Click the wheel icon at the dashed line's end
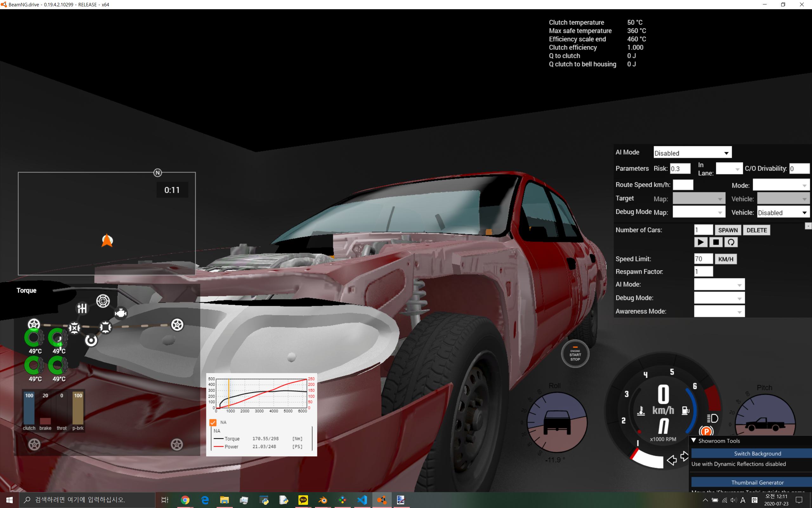The height and width of the screenshot is (508, 812). [177, 325]
